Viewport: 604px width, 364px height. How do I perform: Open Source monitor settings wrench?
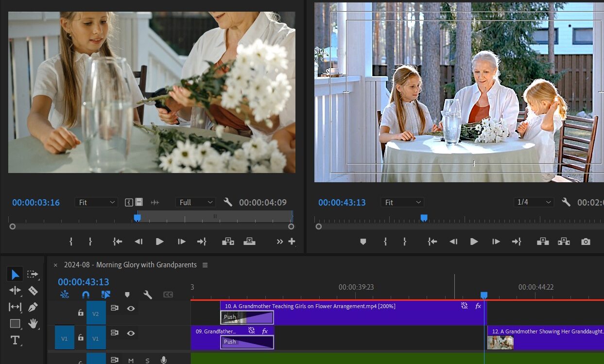[228, 202]
